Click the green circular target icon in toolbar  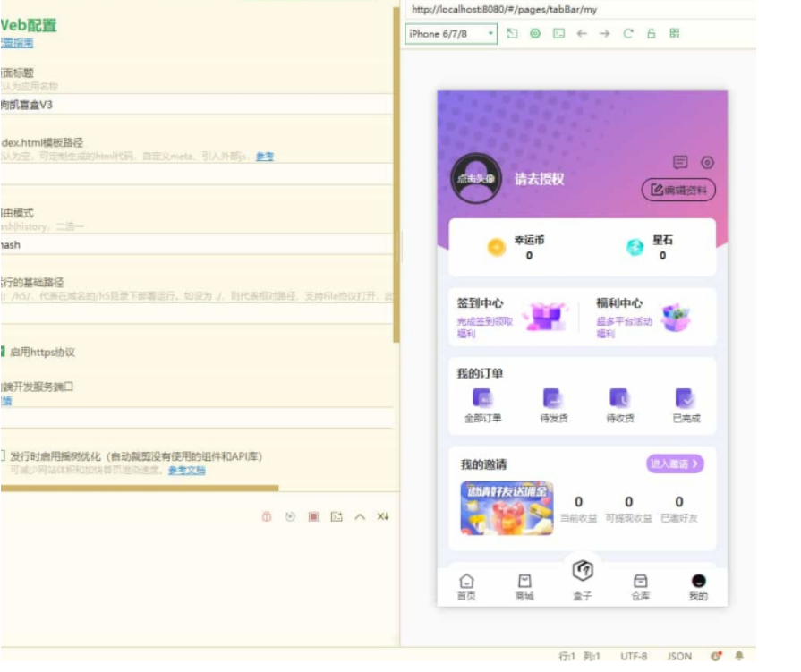pyautogui.click(x=535, y=34)
